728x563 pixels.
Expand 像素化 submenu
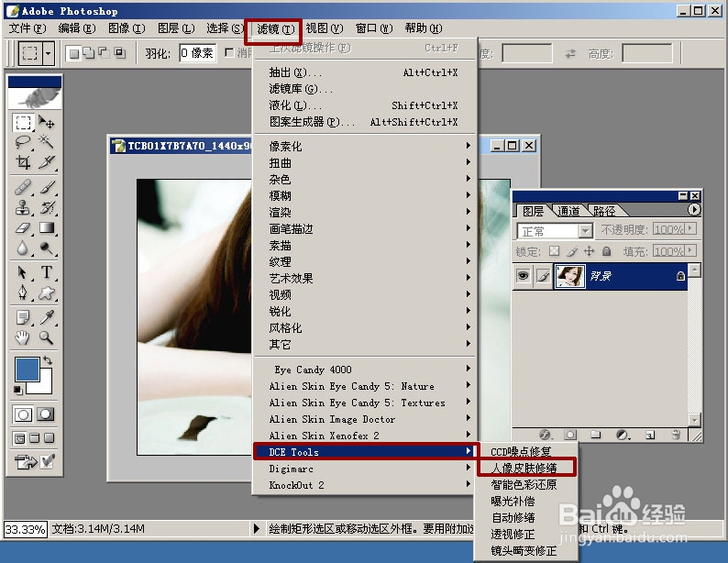pos(364,146)
